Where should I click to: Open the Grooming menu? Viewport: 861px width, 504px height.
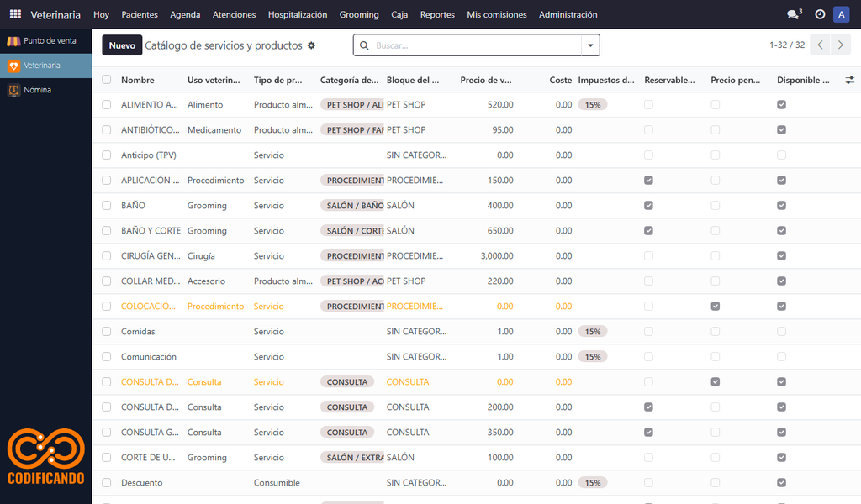[x=359, y=14]
